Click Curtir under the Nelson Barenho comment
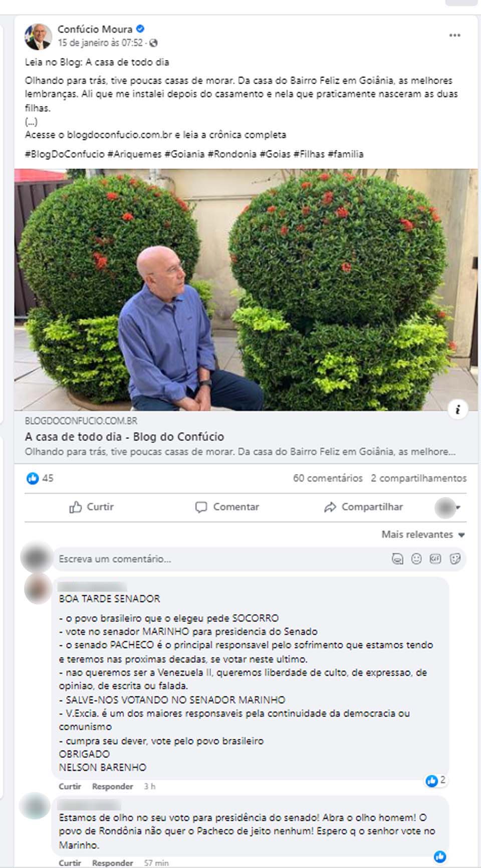 tap(70, 786)
